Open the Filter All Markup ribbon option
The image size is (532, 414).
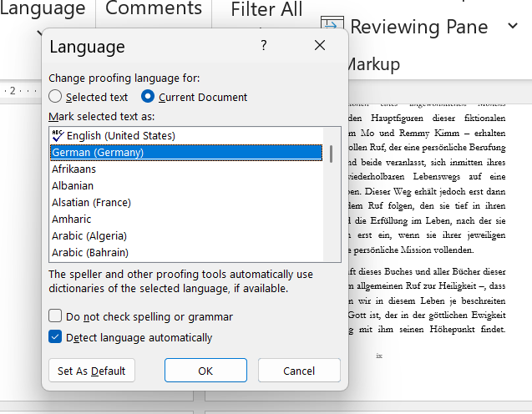(266, 9)
